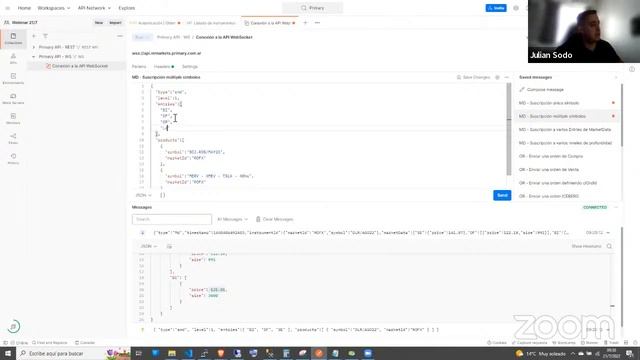Viewport: 640px width, 360px height.
Task: Open the collections panel more options
Action: coord(120,36)
